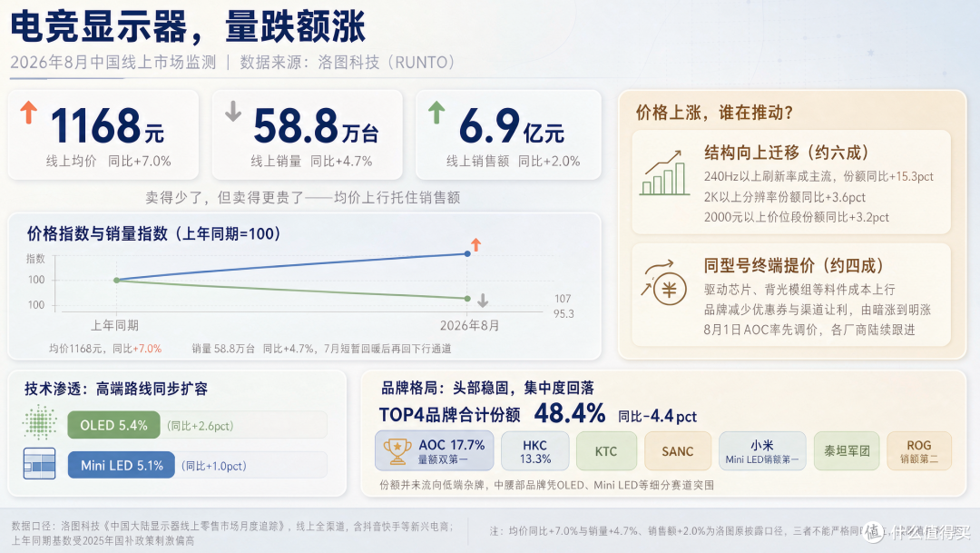The width and height of the screenshot is (980, 553).
Task: Click the bar chart growth icon
Action: (665, 173)
